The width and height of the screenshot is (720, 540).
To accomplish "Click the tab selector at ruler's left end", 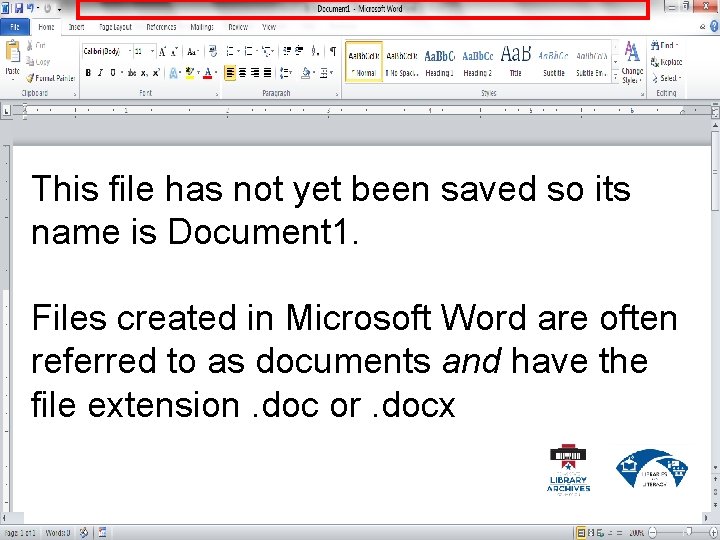I will click(6, 111).
